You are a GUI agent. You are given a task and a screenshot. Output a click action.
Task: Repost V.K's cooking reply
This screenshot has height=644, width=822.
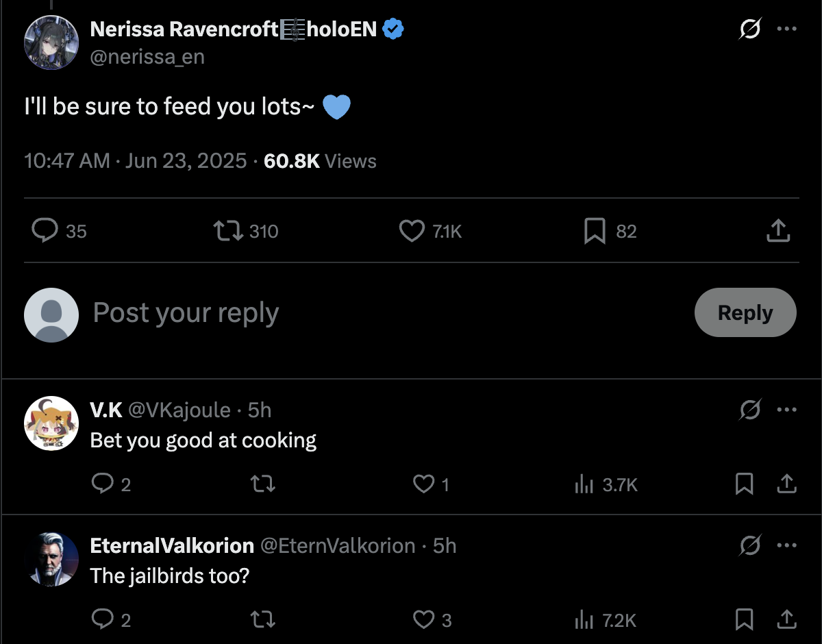[x=264, y=484]
